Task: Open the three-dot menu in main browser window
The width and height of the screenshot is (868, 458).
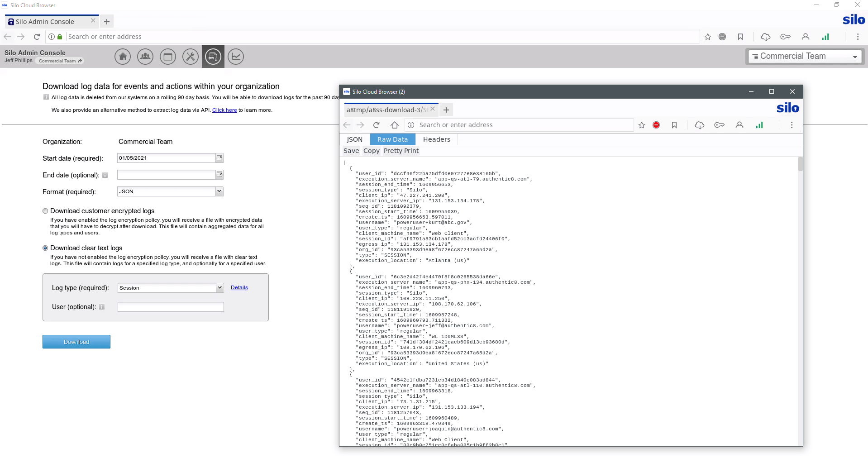Action: (858, 37)
